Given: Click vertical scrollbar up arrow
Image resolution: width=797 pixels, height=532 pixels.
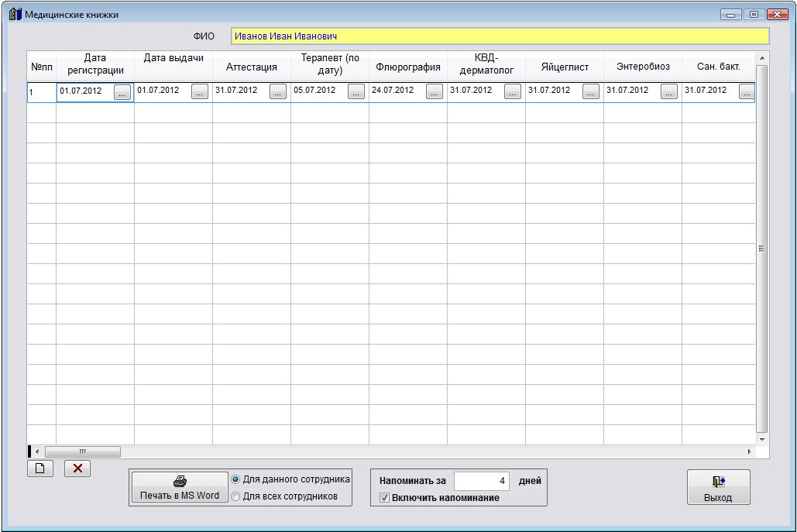Looking at the screenshot, I should pos(762,58).
